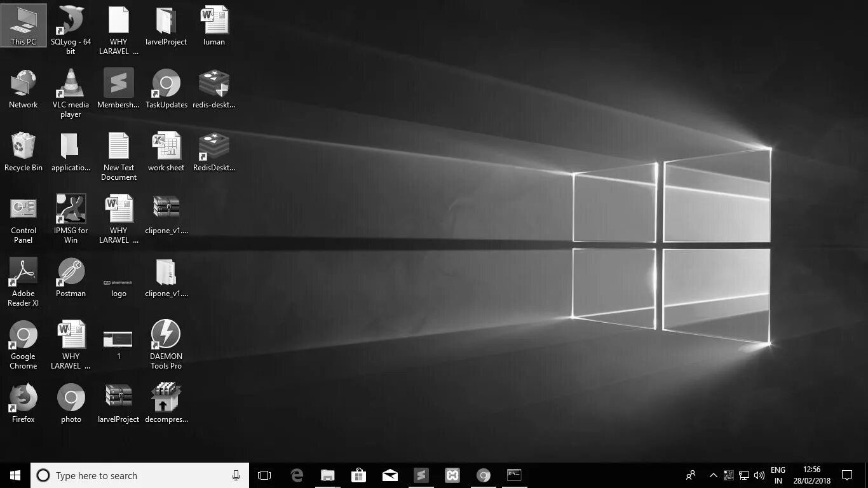This screenshot has width=868, height=488.
Task: Open the volume control tray icon
Action: point(759,475)
